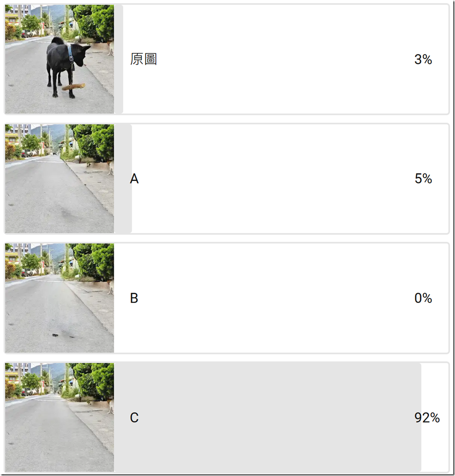455x476 pixels.
Task: Choose the poll option labeled A
Action: [134, 179]
